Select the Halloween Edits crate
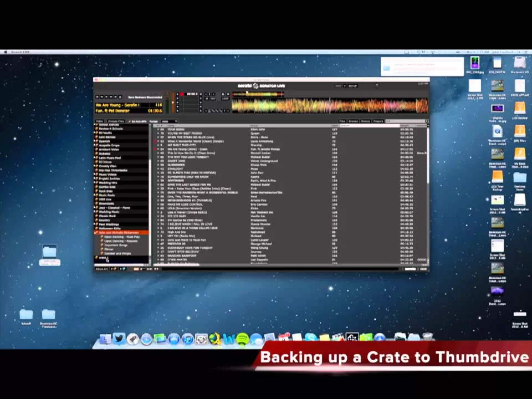Viewport: 532px width, 399px height. pyautogui.click(x=110, y=228)
